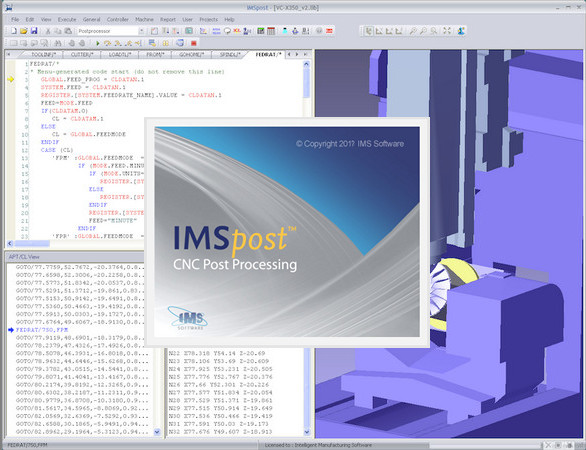Viewport: 586px width, 450px height.
Task: Click the cyan machine icon in toolbar
Action: tap(285, 31)
